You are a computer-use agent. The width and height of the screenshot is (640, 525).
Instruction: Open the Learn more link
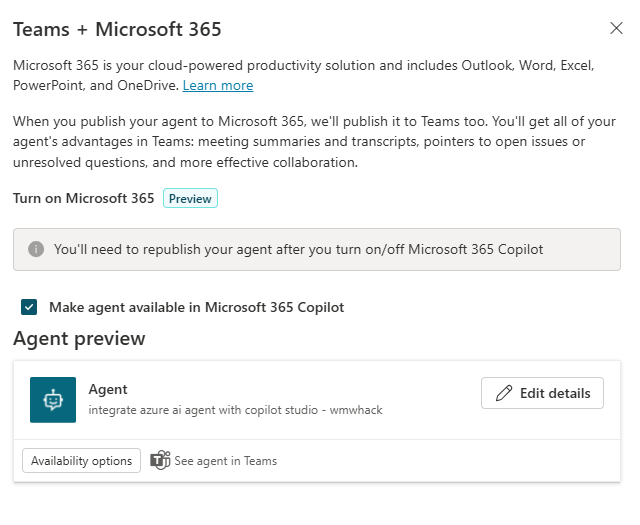pyautogui.click(x=218, y=86)
